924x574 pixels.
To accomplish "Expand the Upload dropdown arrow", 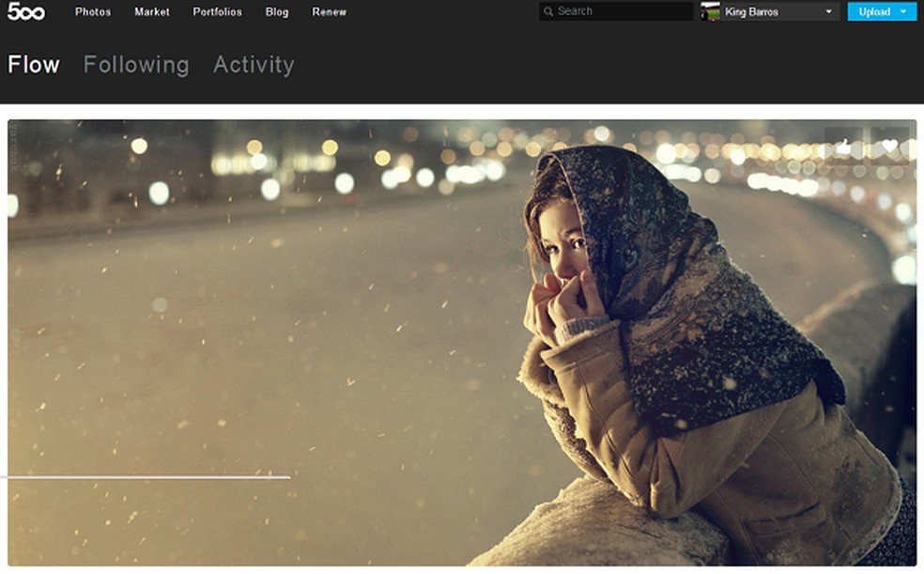I will point(904,12).
